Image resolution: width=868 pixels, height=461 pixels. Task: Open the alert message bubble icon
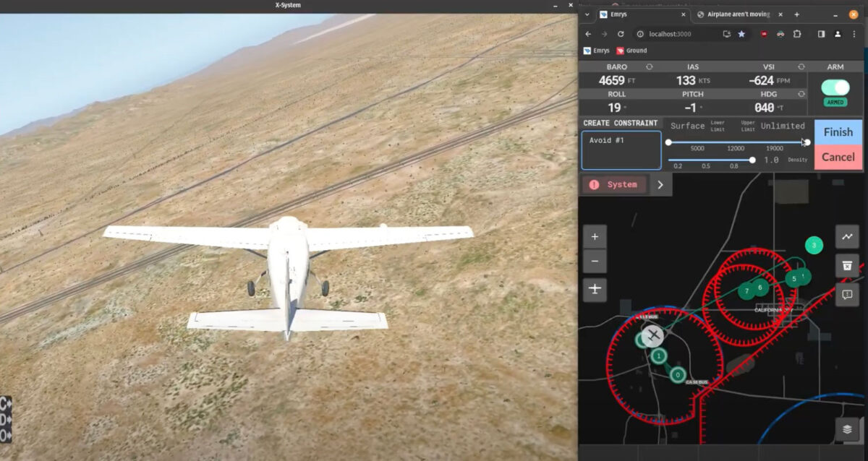(847, 294)
